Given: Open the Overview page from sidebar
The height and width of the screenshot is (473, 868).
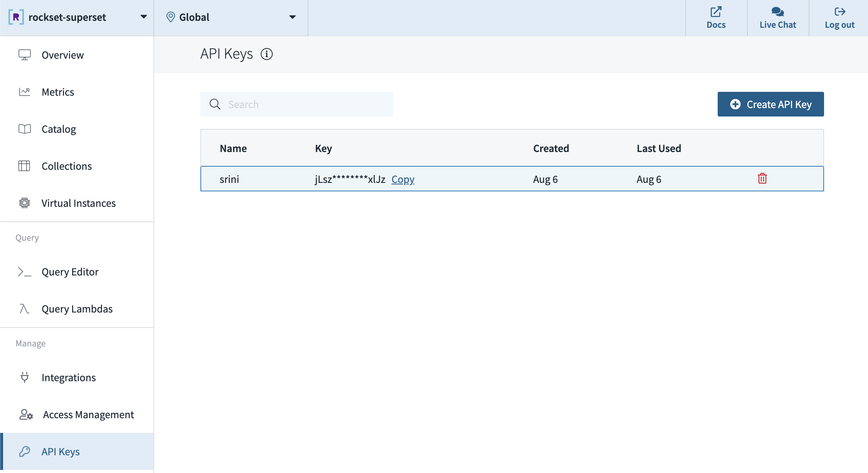Looking at the screenshot, I should pos(62,55).
